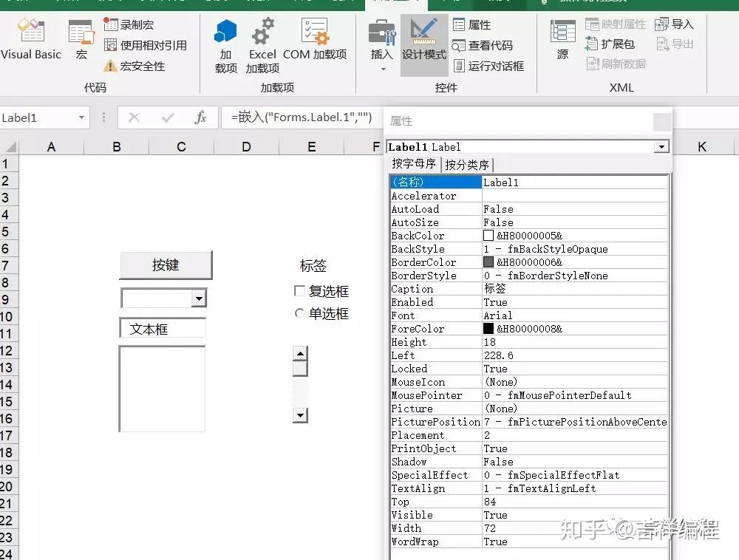Toggle 设计模式 (Design Mode) off
The height and width of the screenshot is (560, 739).
[x=423, y=44]
